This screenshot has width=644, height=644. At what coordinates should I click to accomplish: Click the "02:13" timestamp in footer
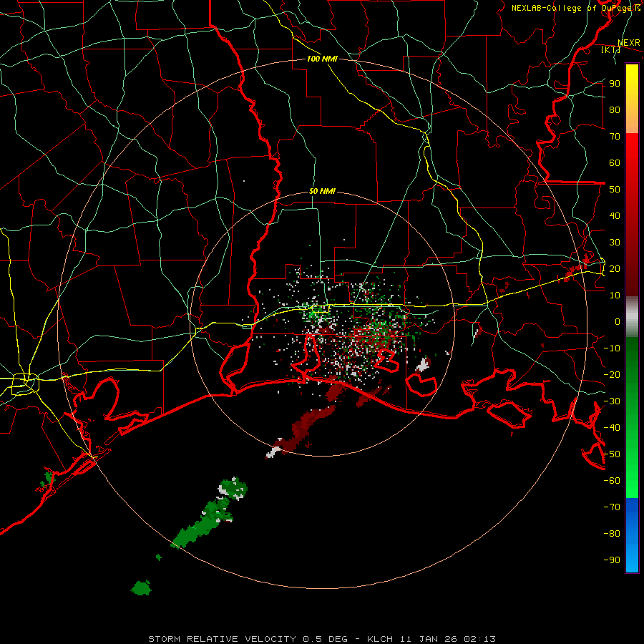[x=479, y=639]
